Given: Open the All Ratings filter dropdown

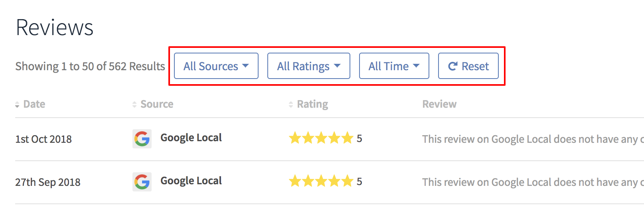Looking at the screenshot, I should point(309,66).
